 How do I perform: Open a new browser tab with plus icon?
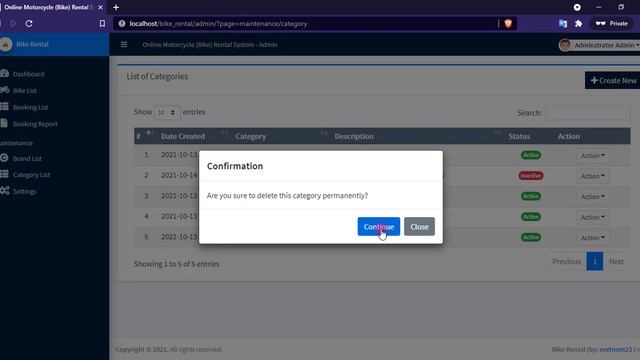pyautogui.click(x=116, y=7)
